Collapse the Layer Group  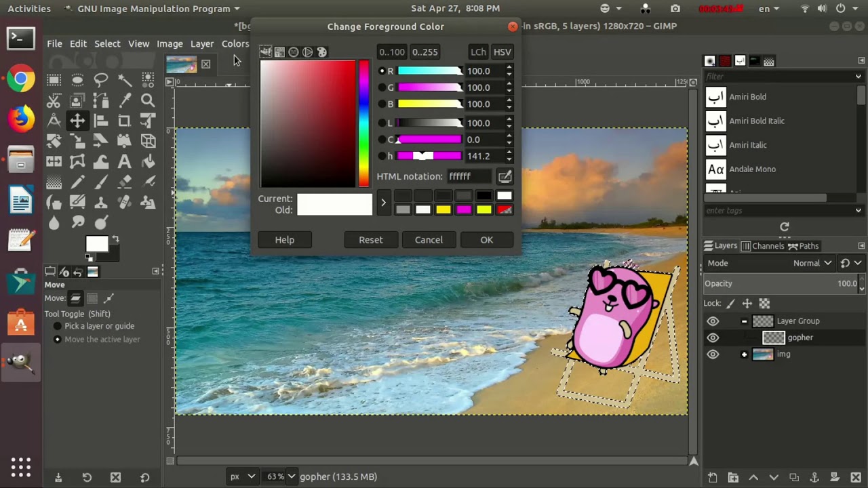pyautogui.click(x=744, y=321)
